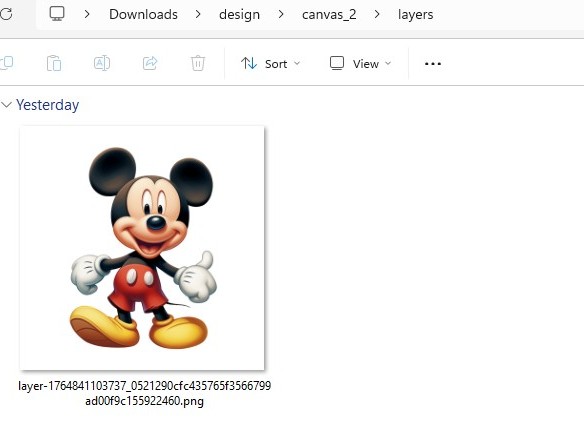Click the Paste clipboard icon
This screenshot has width=584, height=431.
pos(54,63)
